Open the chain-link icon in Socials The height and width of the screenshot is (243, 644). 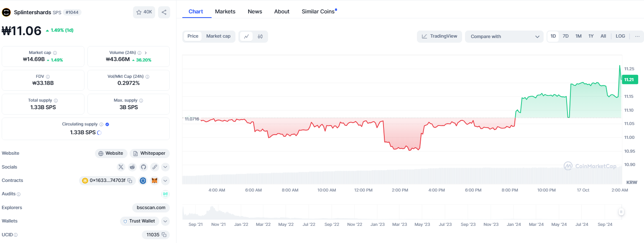[x=155, y=167]
